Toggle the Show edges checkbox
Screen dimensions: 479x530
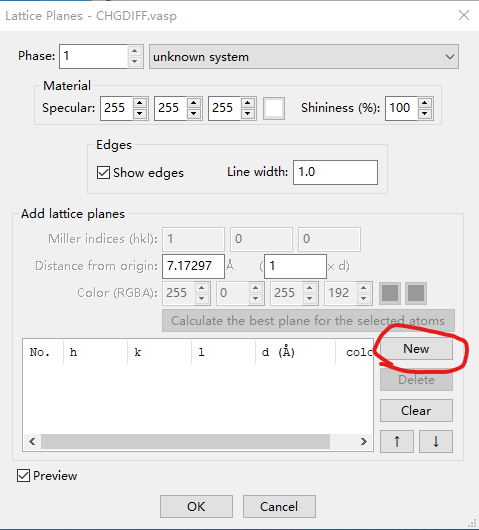(x=103, y=172)
